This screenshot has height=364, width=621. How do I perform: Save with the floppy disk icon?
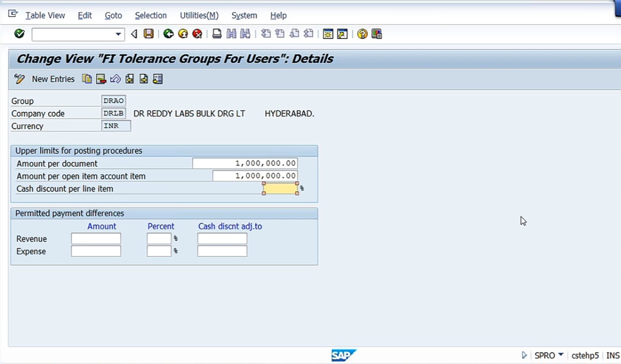tap(149, 34)
